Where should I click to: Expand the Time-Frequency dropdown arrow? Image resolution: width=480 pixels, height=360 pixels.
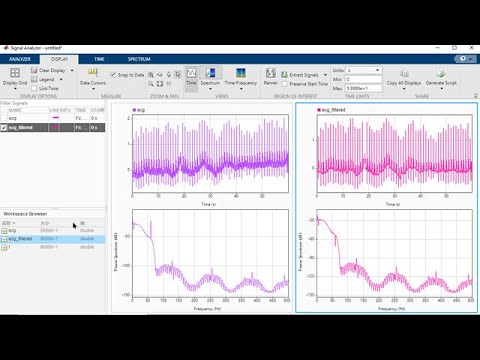pyautogui.click(x=241, y=89)
